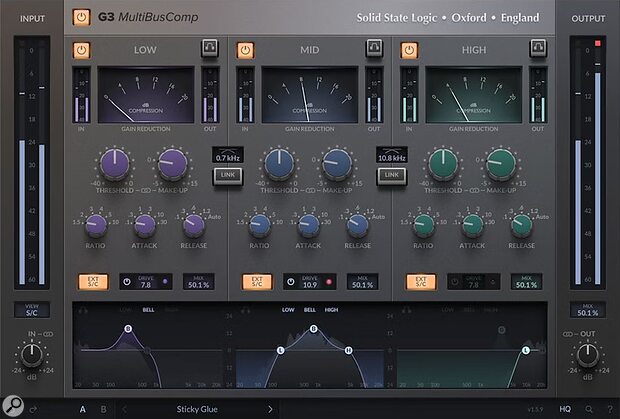Click the LOW band attack knob

145,225
